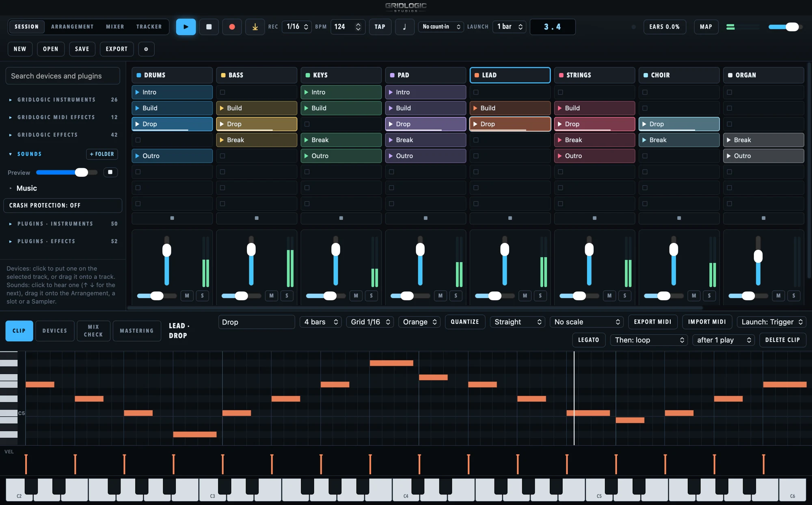The image size is (812, 505).
Task: Mute the Organ track
Action: pyautogui.click(x=778, y=296)
